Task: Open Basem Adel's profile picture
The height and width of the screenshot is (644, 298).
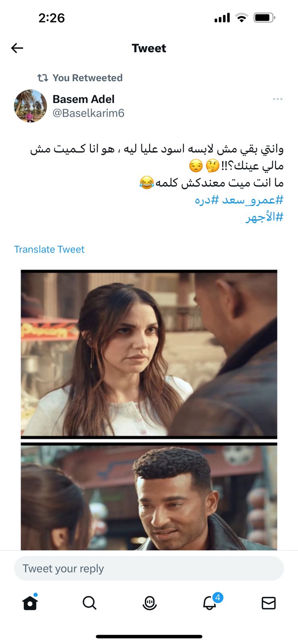Action: (x=31, y=106)
